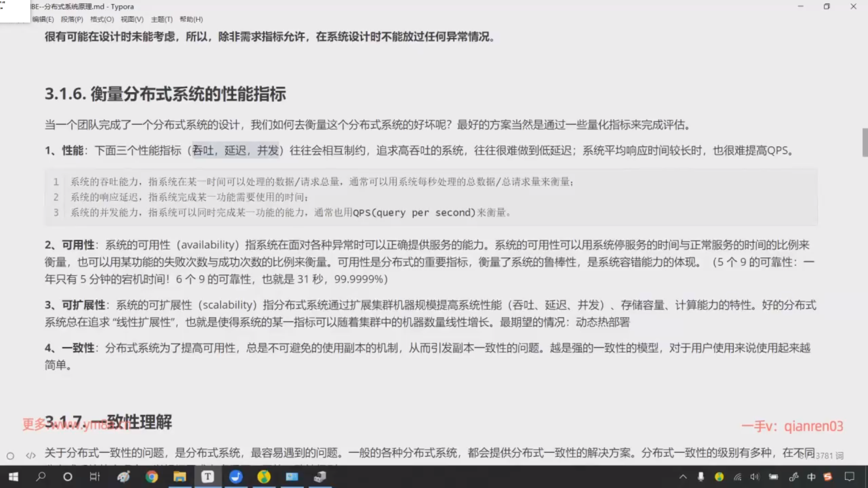The image size is (868, 488).
Task: Open the 段落(P) menu
Action: pos(72,19)
